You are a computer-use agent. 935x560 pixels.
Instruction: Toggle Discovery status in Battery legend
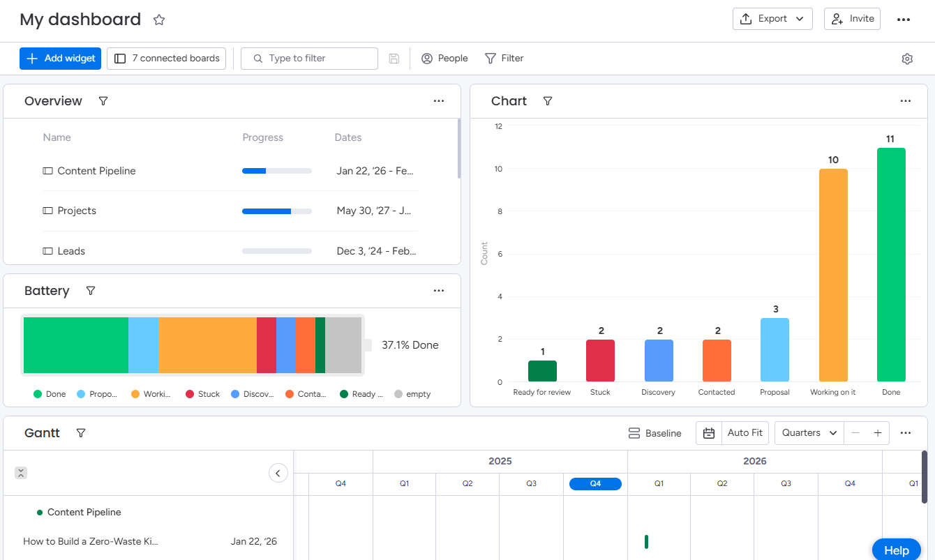(252, 394)
